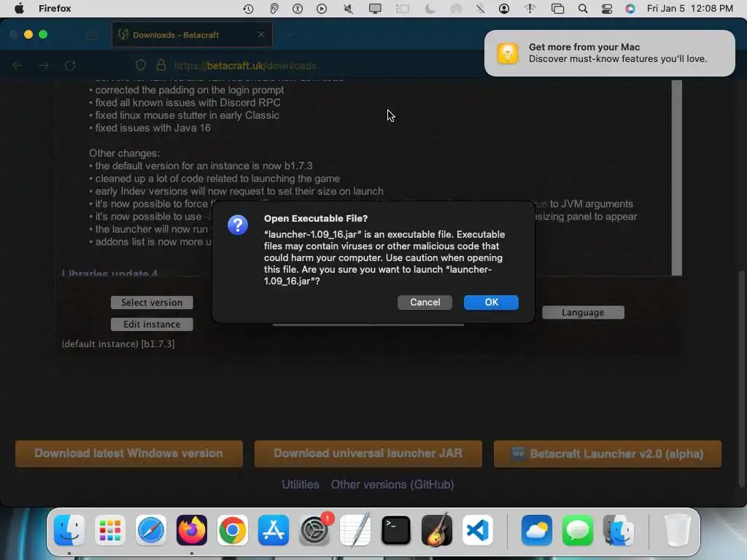This screenshot has height=560, width=747.
Task: Open Weather app from the Dock
Action: [x=537, y=530]
